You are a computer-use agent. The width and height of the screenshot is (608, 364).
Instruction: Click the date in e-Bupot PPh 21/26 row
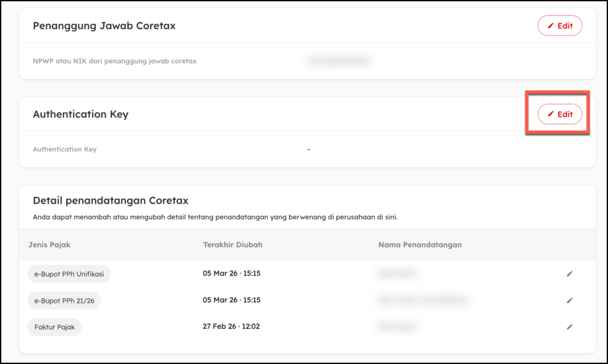click(232, 300)
